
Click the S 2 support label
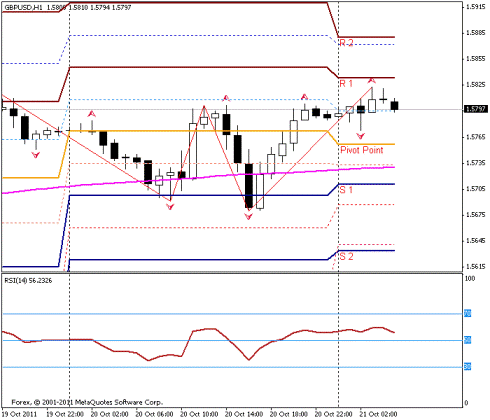click(x=346, y=256)
